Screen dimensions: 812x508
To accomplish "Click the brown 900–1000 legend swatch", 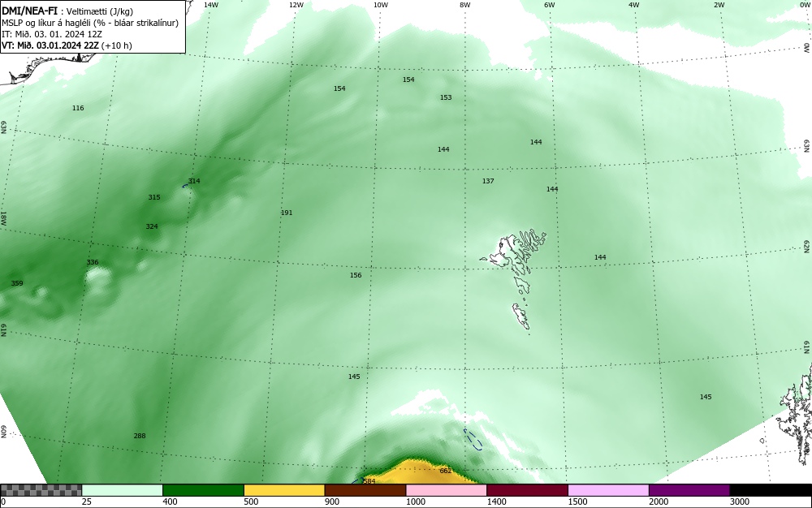I will [365, 490].
